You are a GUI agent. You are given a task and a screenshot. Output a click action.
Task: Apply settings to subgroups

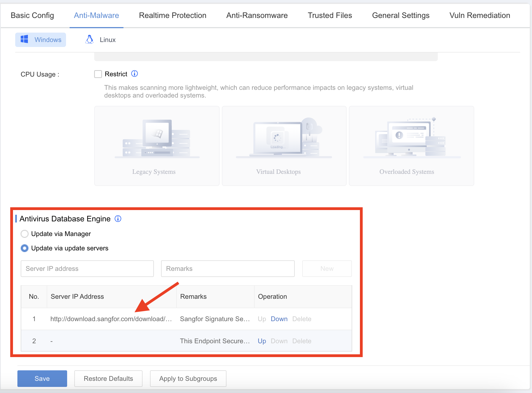188,378
